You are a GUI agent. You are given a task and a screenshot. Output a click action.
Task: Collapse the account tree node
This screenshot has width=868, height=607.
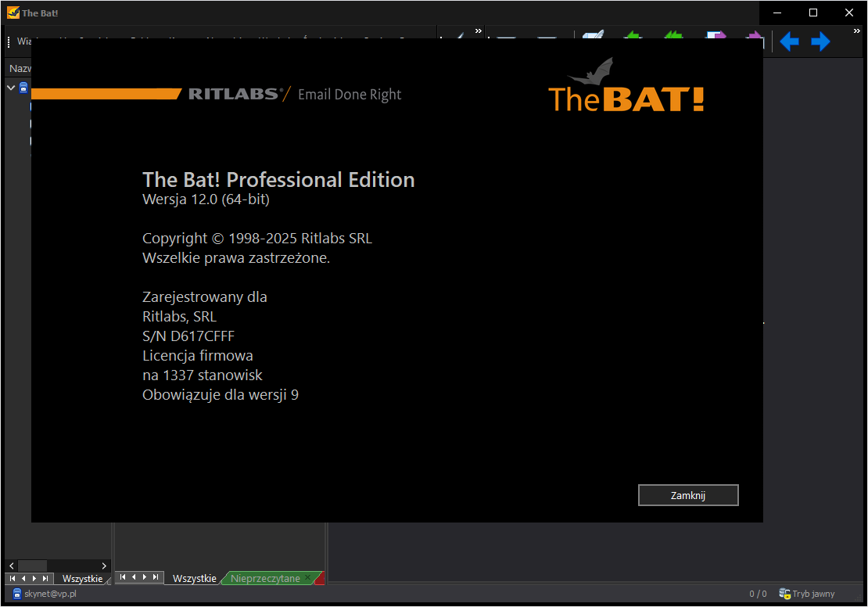click(11, 88)
